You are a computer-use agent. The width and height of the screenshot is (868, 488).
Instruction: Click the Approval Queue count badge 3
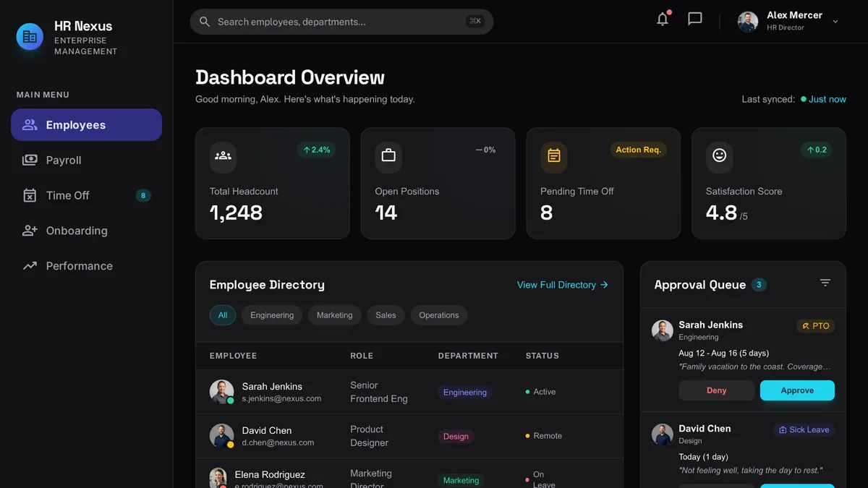pyautogui.click(x=759, y=285)
